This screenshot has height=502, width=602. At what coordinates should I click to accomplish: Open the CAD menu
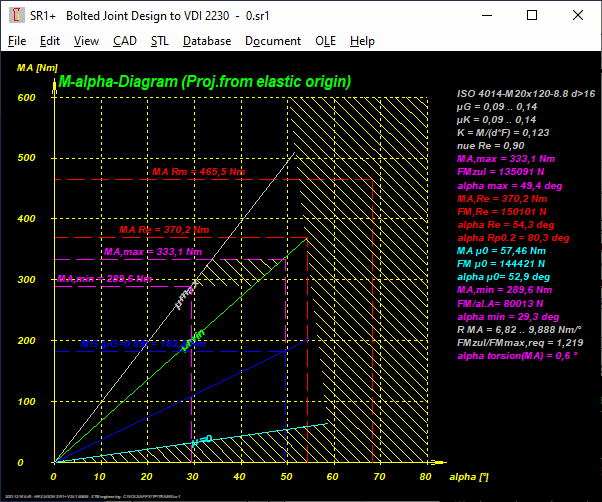pyautogui.click(x=125, y=41)
